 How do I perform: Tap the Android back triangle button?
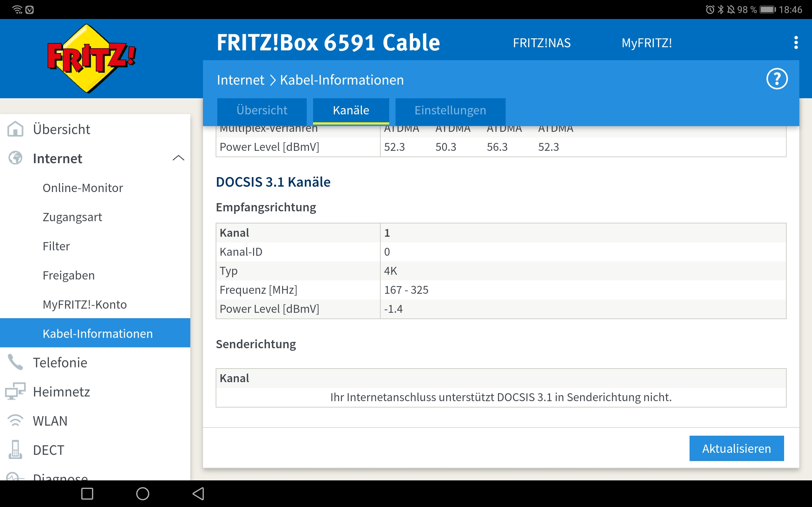[198, 494]
